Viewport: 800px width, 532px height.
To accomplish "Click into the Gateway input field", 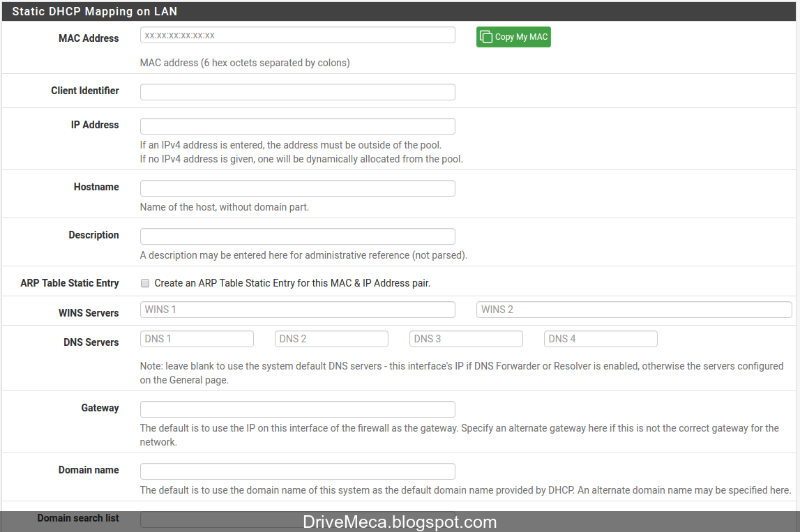I will pos(297,409).
